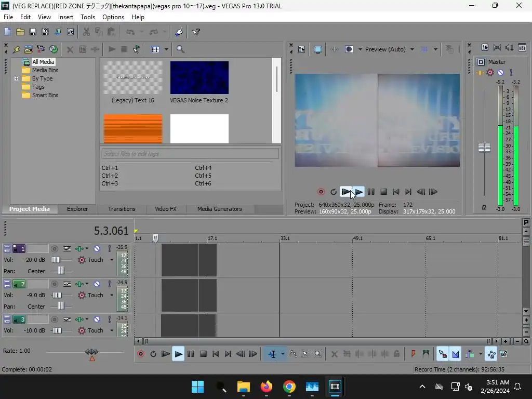
Task: Toggle Automatic Crossfades in the timeline toolbar
Action: tap(455, 354)
